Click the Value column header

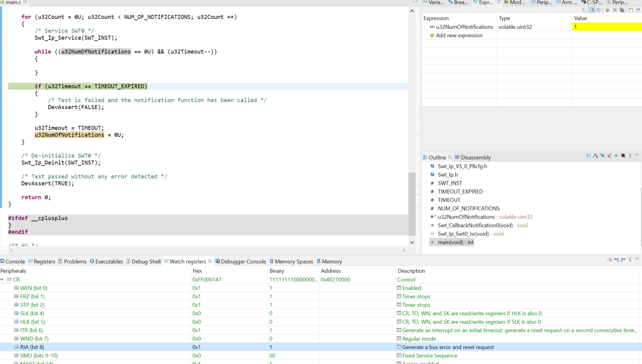(x=607, y=18)
